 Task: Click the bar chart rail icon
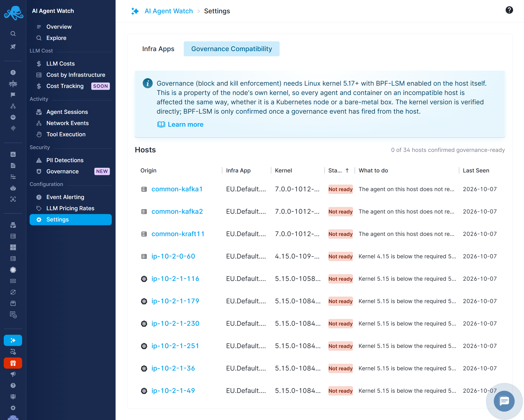click(13, 154)
